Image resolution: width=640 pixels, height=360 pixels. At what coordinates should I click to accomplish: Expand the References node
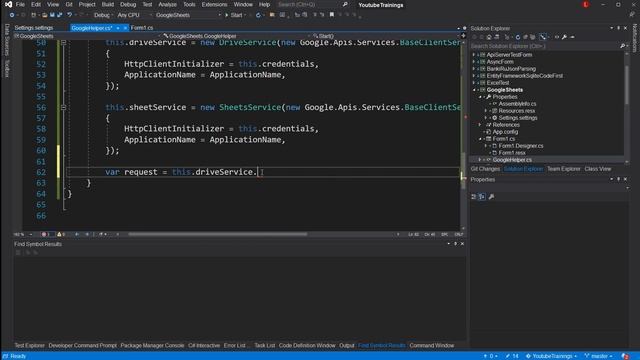point(480,125)
